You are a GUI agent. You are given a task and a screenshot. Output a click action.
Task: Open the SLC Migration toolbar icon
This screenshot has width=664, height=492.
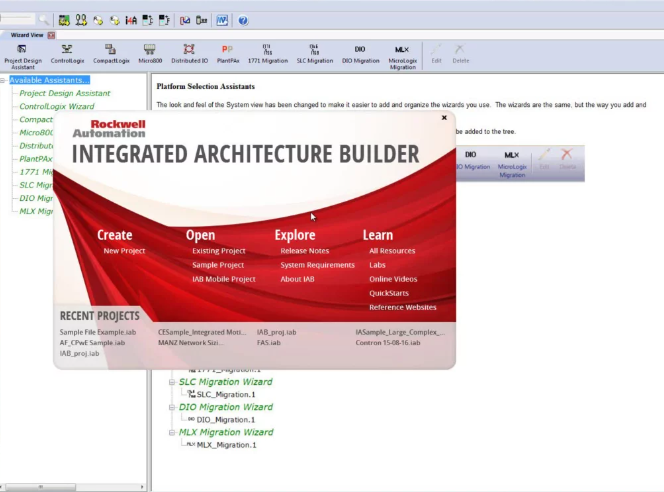pyautogui.click(x=314, y=54)
